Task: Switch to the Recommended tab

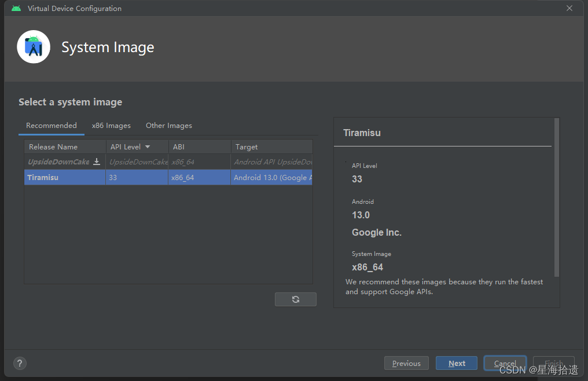Action: (52, 126)
